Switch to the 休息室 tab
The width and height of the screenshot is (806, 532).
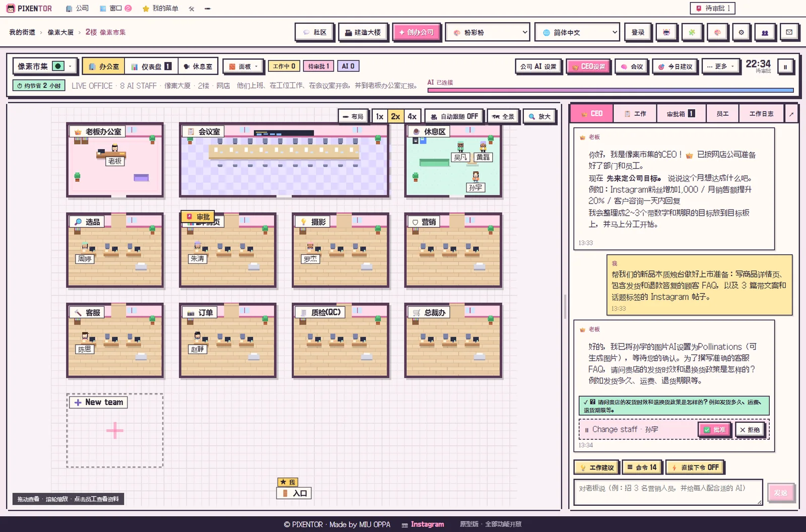point(197,66)
